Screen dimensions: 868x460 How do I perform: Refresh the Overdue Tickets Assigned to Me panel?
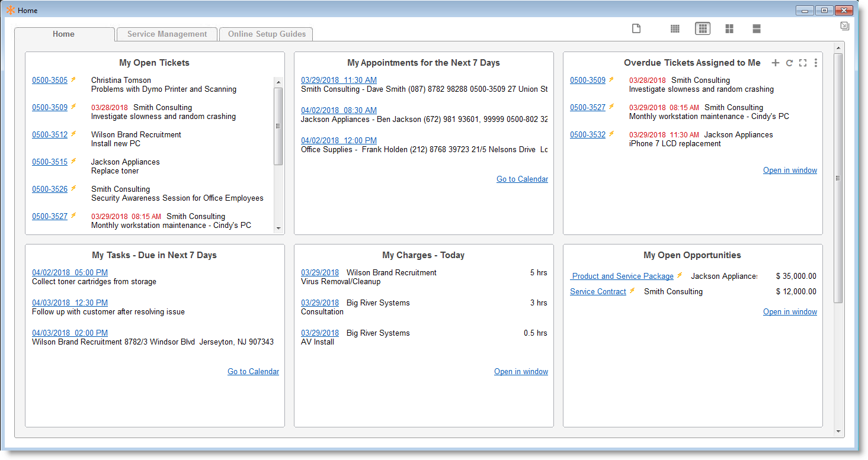click(x=789, y=63)
